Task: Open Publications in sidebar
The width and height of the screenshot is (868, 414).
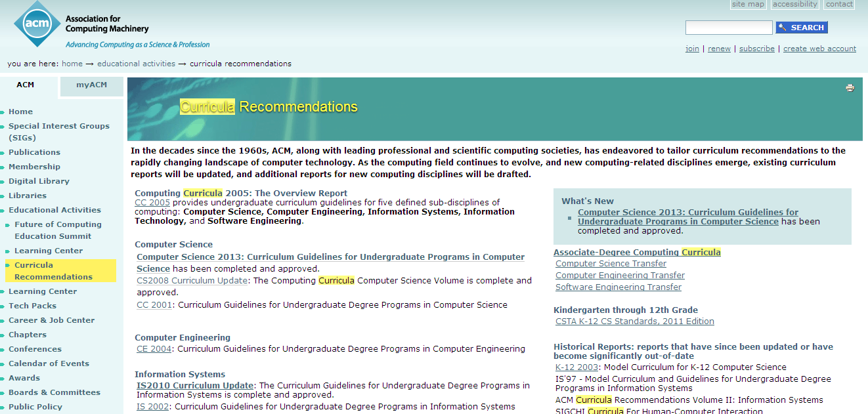Action: click(x=34, y=152)
